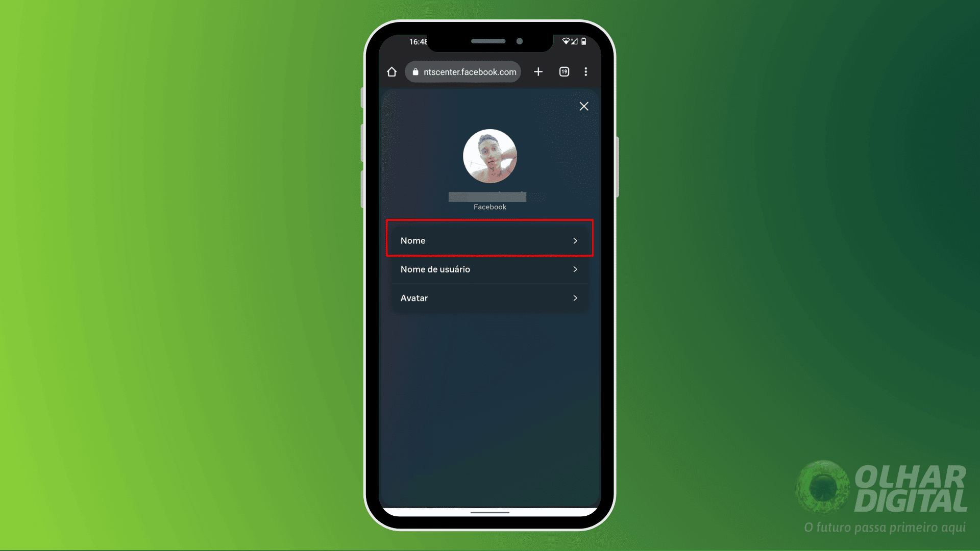This screenshot has height=551, width=980.
Task: Click the Nome settings option
Action: coord(489,240)
